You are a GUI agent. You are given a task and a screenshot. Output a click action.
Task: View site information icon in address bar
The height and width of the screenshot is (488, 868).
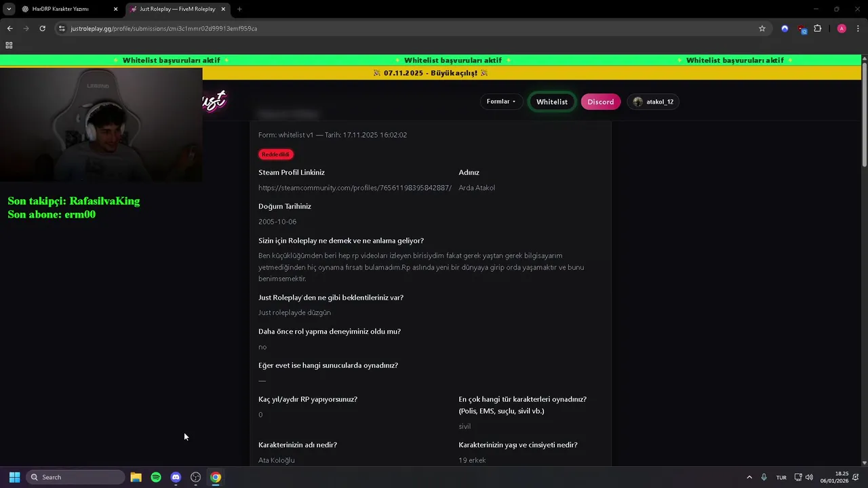(x=62, y=28)
